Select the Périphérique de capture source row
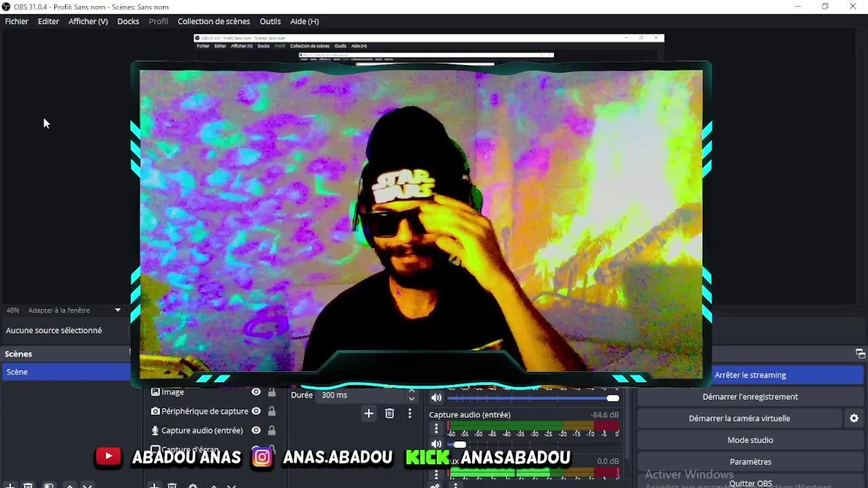The width and height of the screenshot is (868, 488). coord(214,411)
